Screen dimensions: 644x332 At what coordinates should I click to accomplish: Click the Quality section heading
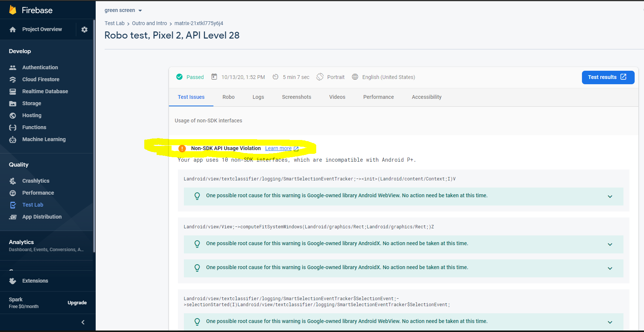point(19,165)
